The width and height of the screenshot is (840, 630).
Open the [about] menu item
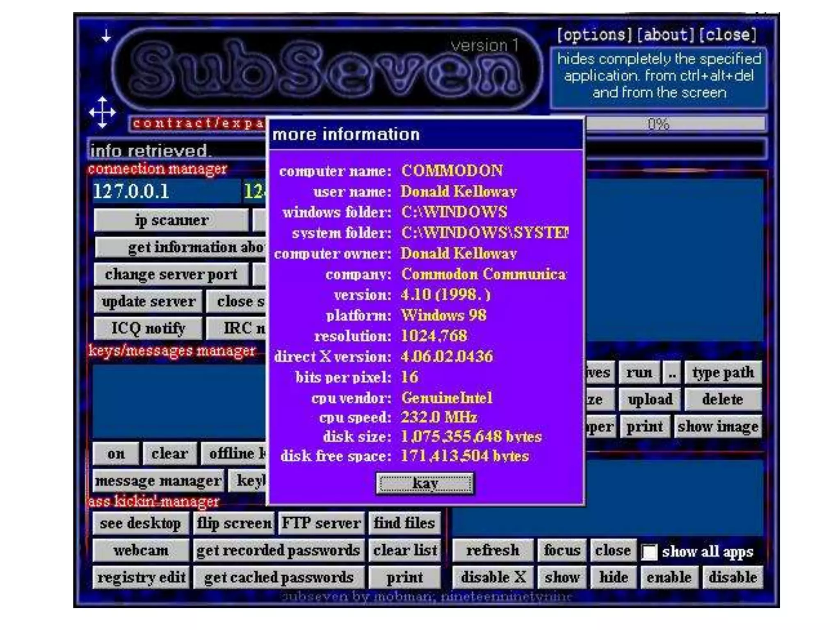point(665,35)
